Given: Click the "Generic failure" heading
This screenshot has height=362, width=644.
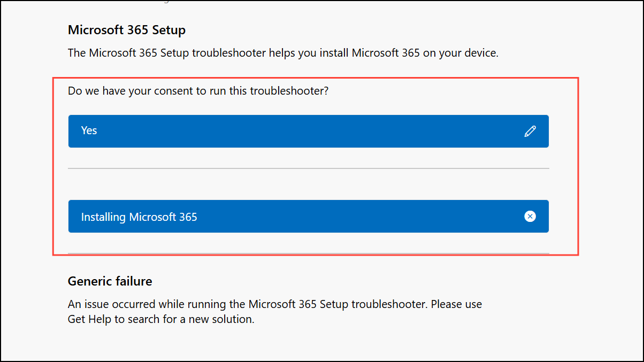Looking at the screenshot, I should 110,281.
